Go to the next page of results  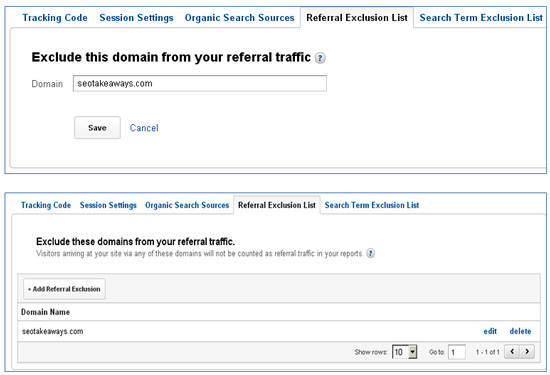527,351
